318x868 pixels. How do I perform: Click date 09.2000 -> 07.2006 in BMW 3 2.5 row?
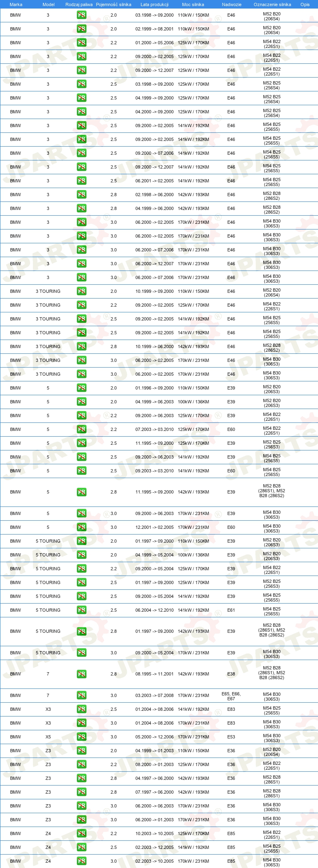(x=155, y=153)
